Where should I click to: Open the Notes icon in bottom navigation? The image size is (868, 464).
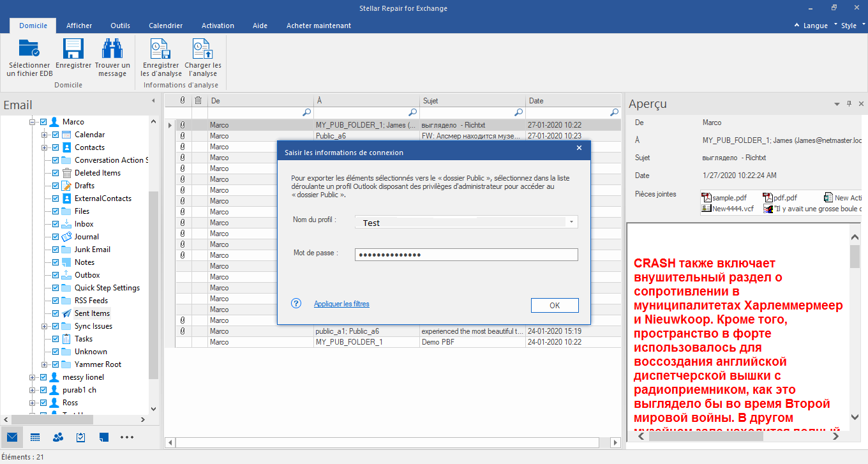[x=104, y=437]
